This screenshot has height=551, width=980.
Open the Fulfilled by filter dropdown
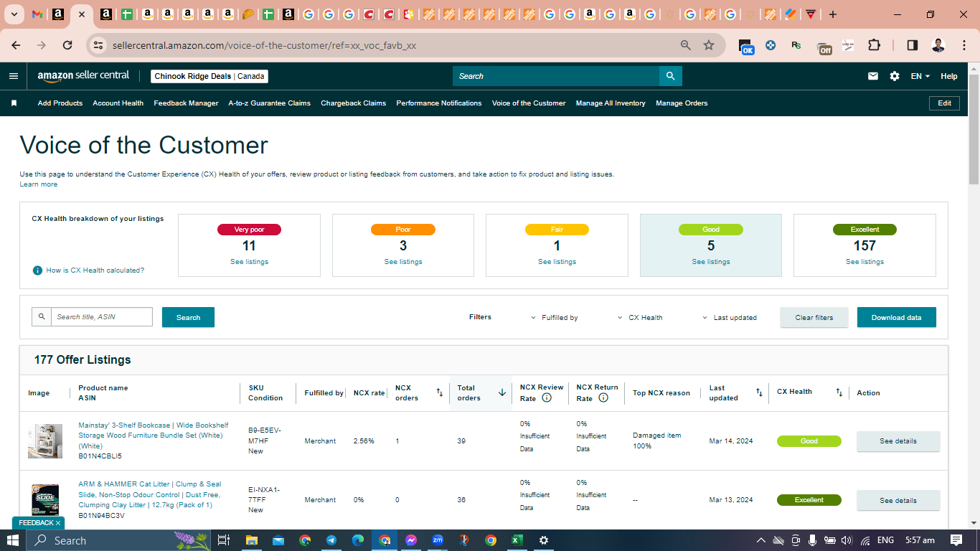[555, 317]
